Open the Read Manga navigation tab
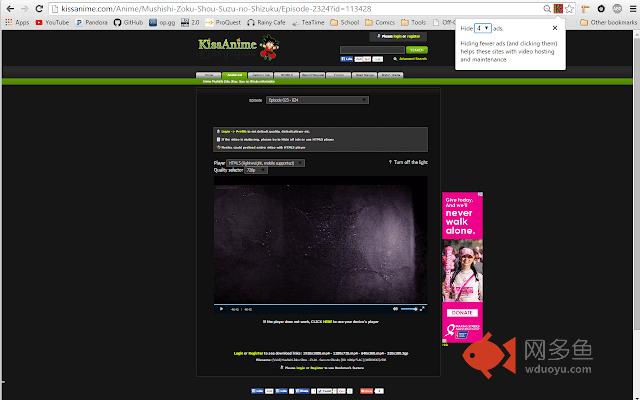This screenshot has width=640, height=400. pyautogui.click(x=364, y=75)
